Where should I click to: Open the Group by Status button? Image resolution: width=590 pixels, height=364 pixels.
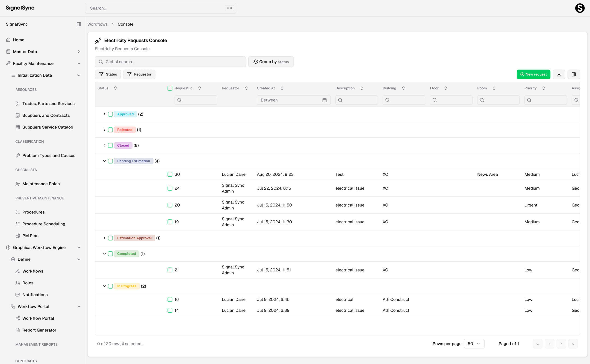(x=271, y=62)
